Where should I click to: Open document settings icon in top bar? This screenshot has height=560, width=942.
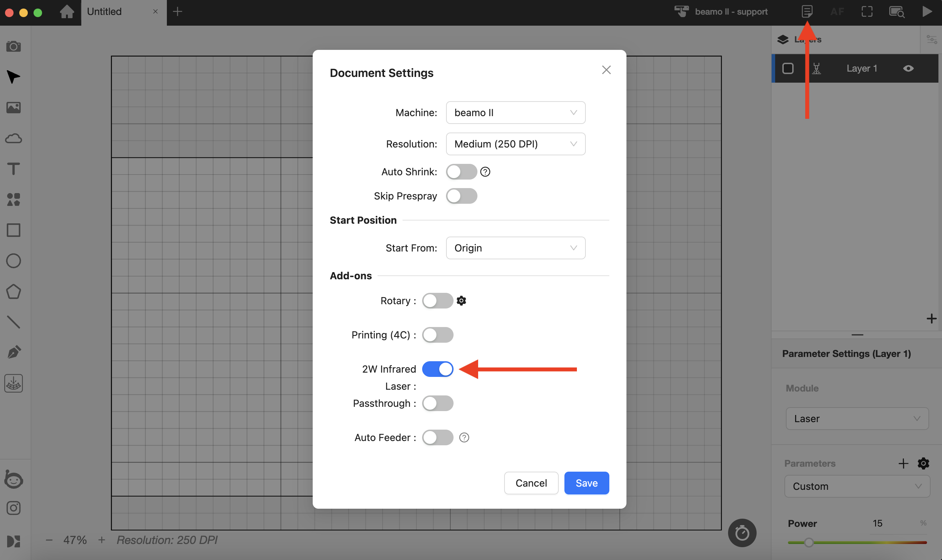807,11
